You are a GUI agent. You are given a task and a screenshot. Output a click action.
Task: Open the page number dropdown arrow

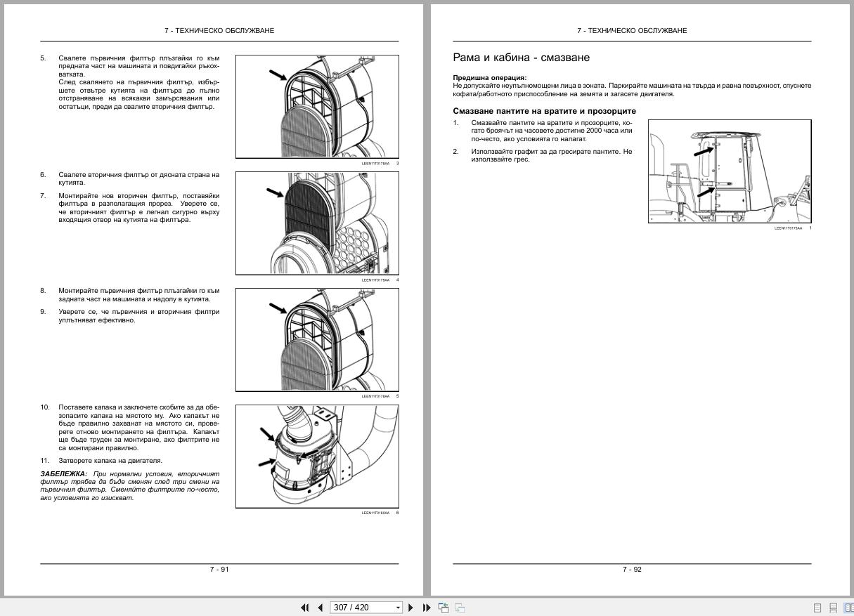[399, 608]
